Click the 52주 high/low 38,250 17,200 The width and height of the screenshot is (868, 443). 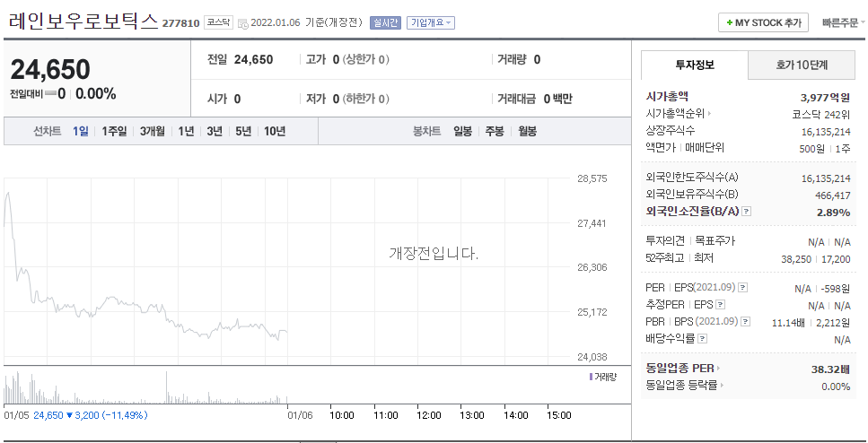[x=815, y=258]
